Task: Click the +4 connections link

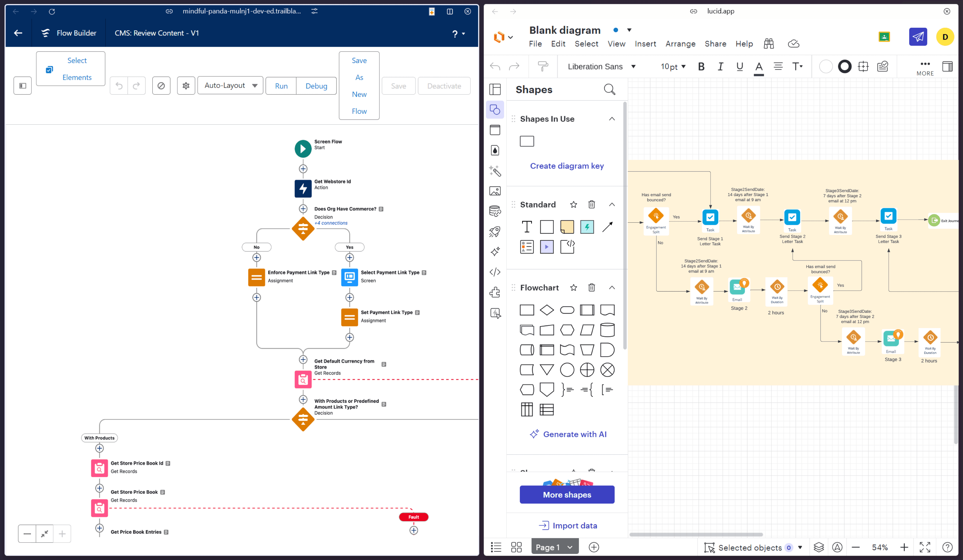Action: pyautogui.click(x=331, y=223)
